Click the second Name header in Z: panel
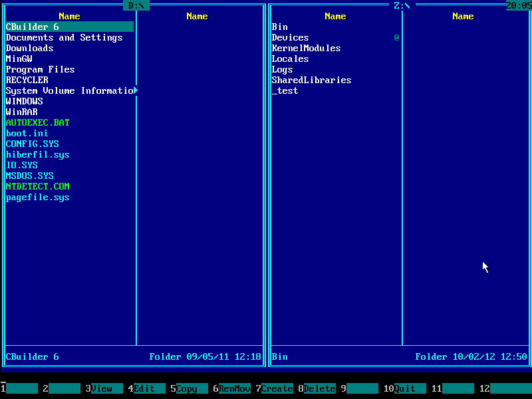 pos(463,16)
